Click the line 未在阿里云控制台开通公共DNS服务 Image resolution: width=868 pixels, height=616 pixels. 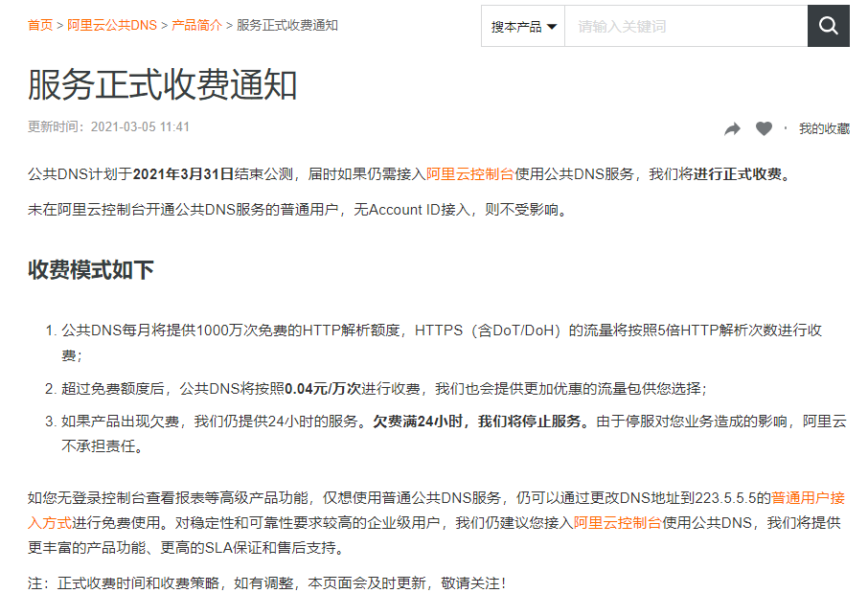click(x=298, y=210)
